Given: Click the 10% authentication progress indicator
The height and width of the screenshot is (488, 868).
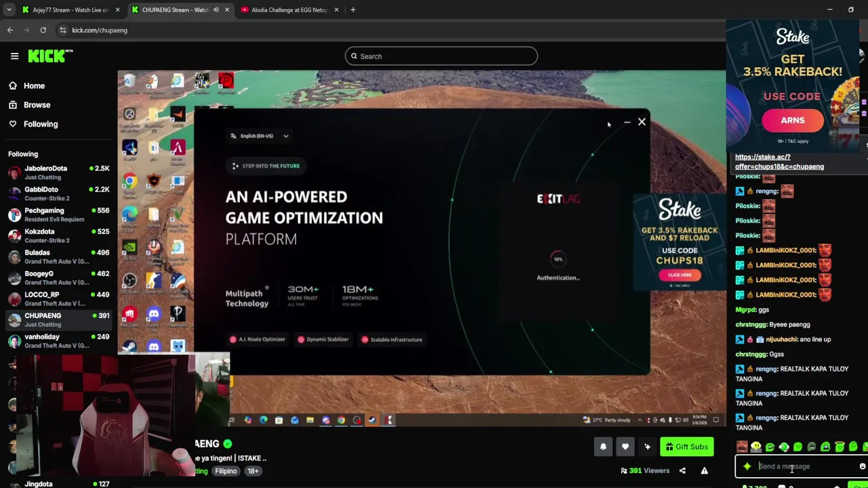Looking at the screenshot, I should (x=558, y=259).
